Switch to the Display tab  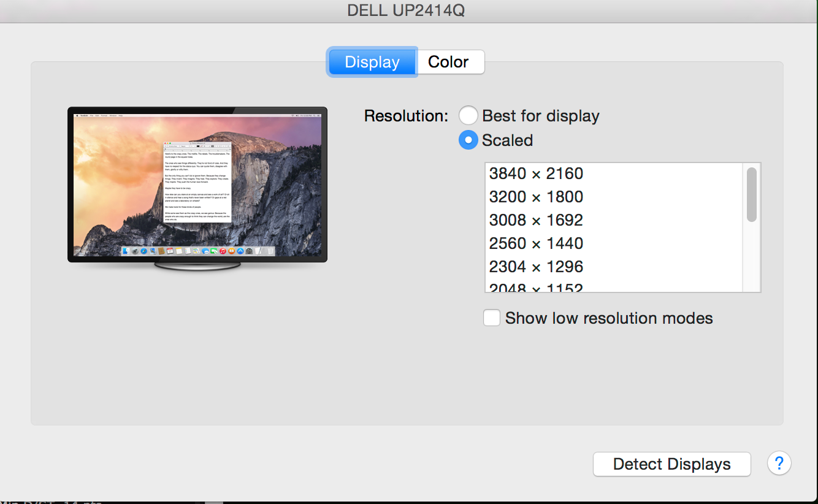click(x=372, y=62)
